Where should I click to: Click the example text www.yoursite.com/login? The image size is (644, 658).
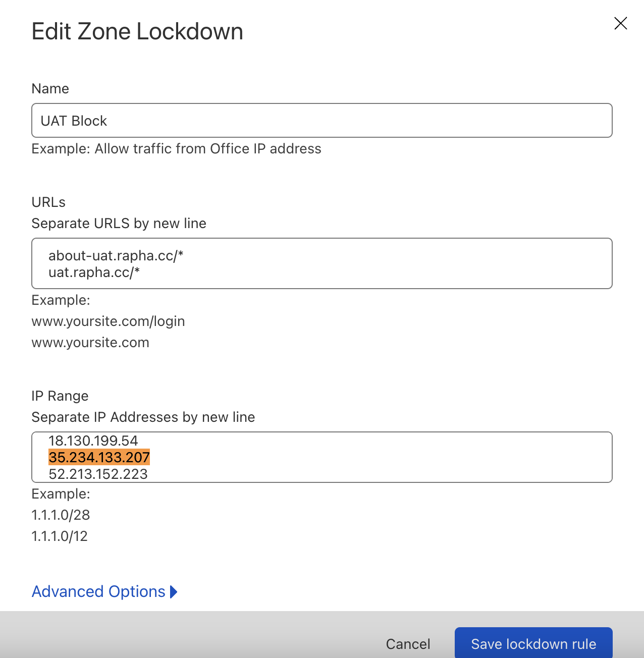108,321
